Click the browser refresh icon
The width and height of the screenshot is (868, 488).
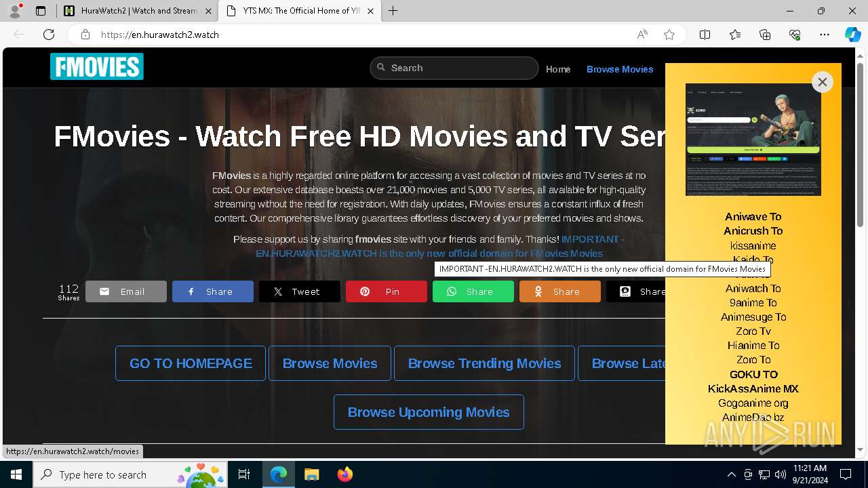click(x=49, y=35)
